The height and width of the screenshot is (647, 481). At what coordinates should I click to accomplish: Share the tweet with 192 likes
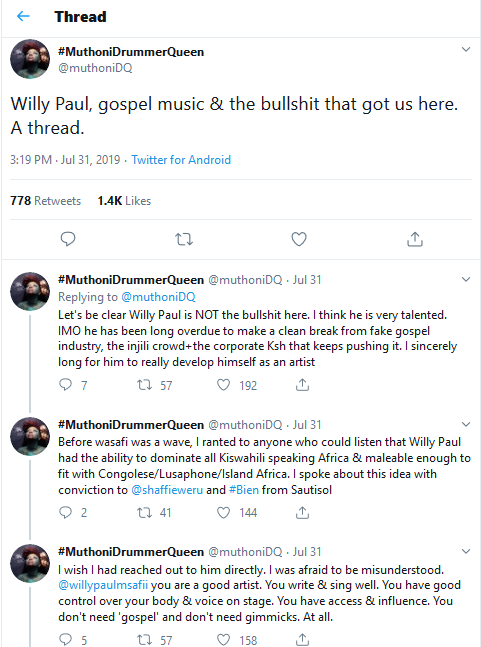pyautogui.click(x=302, y=385)
